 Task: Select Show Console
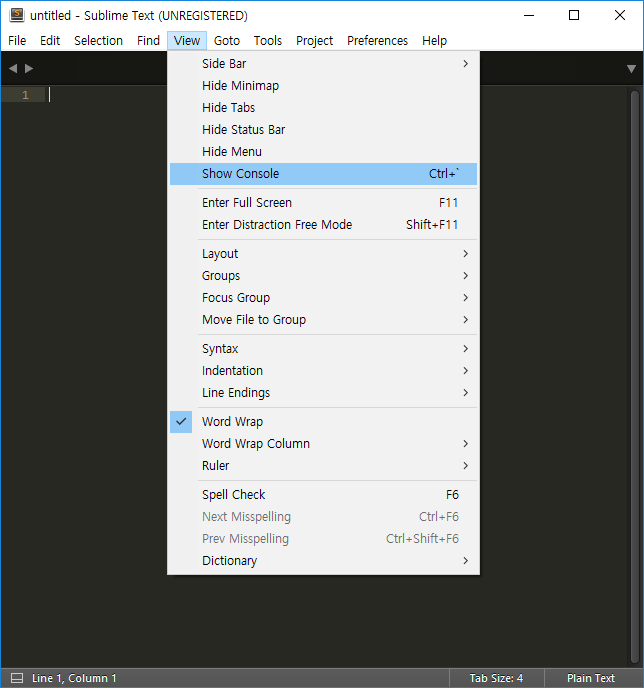coord(323,174)
